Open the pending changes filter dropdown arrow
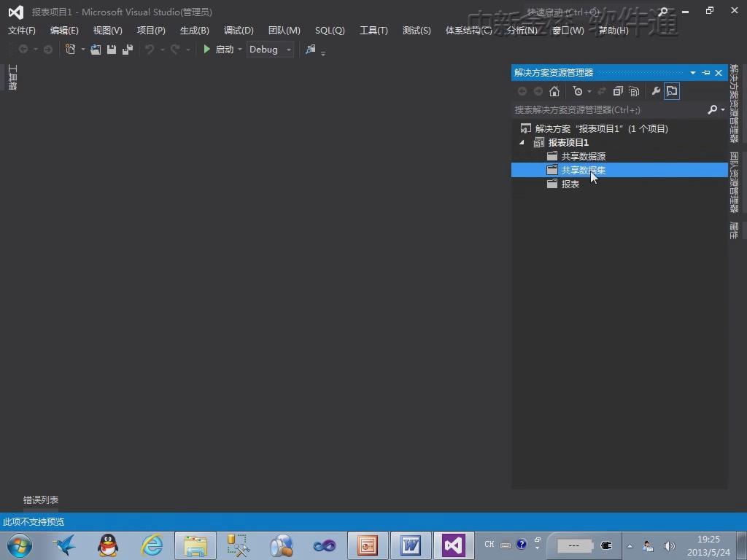Screen dimensions: 747x560 589,91
